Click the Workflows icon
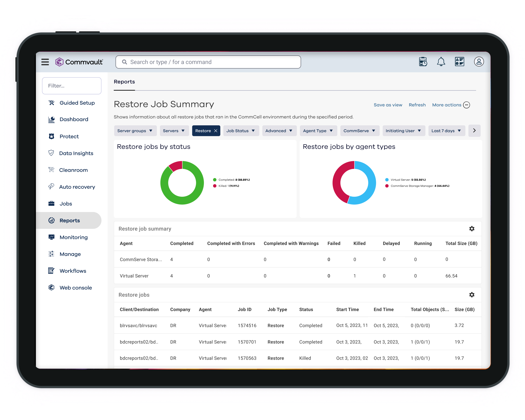The width and height of the screenshot is (525, 420). tap(51, 271)
